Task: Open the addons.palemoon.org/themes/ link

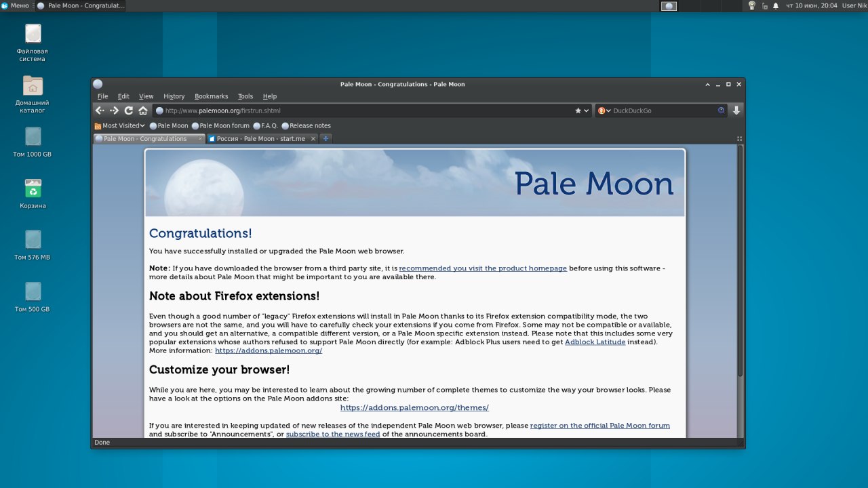Action: pos(414,408)
